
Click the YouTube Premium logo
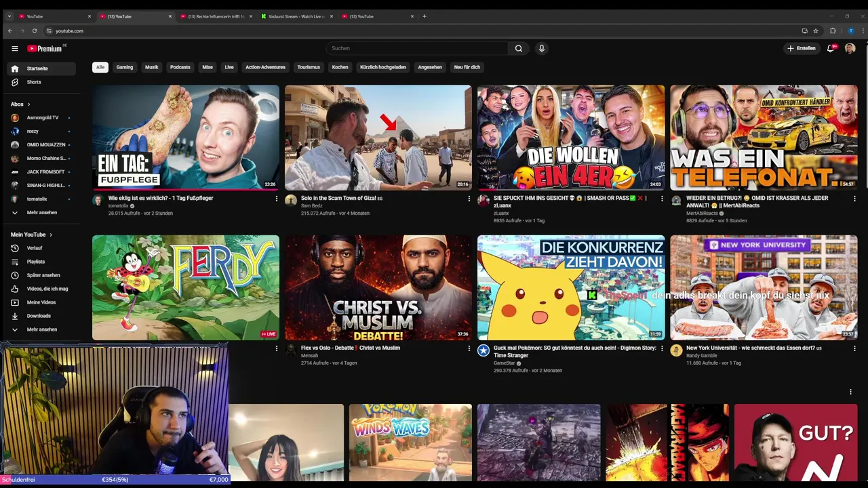(45, 48)
